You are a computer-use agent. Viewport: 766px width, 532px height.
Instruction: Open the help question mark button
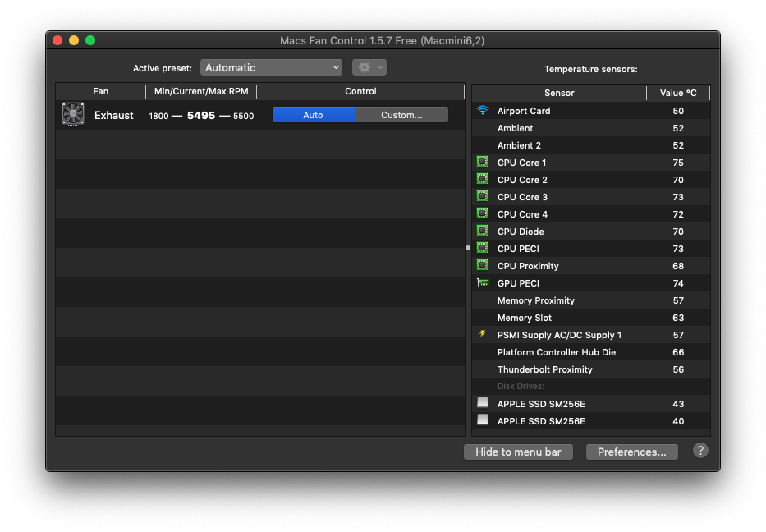tap(700, 451)
